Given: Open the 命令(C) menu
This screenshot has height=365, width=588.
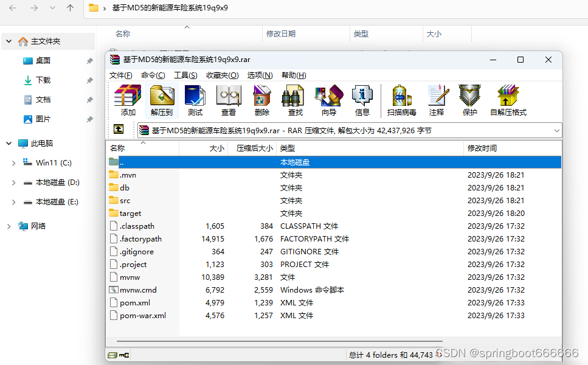Looking at the screenshot, I should (153, 75).
